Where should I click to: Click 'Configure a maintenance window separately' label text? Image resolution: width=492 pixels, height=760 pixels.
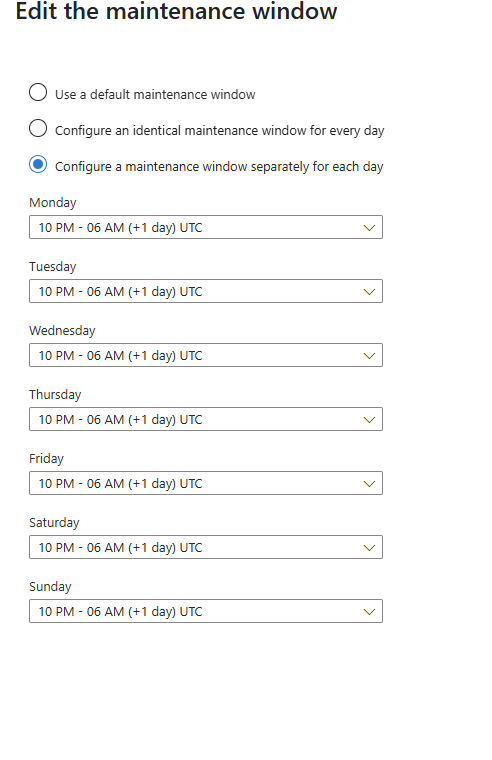219,167
